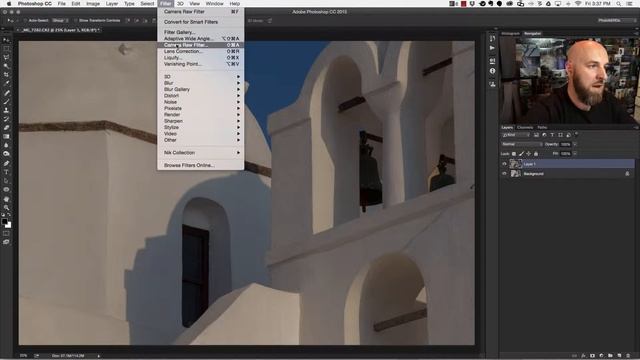Select the Layer 1 thumbnail
The image size is (640, 360).
click(516, 164)
